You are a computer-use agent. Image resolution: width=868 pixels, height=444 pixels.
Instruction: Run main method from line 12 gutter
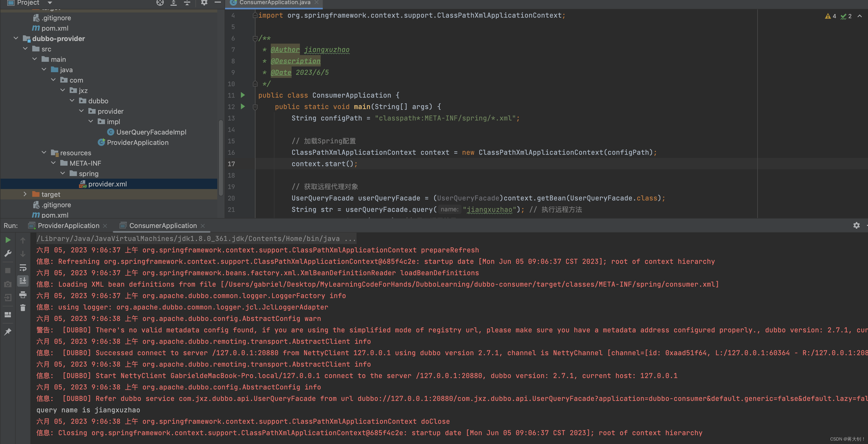coord(243,107)
